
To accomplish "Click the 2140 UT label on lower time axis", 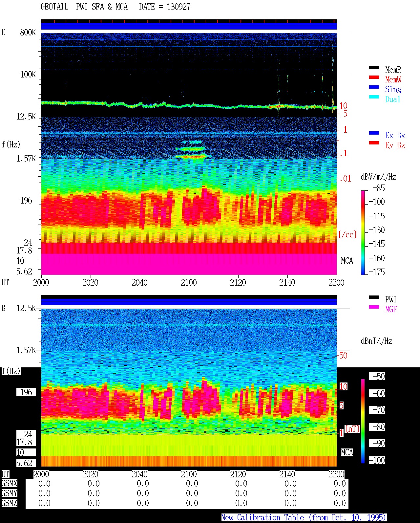I will pyautogui.click(x=287, y=474).
